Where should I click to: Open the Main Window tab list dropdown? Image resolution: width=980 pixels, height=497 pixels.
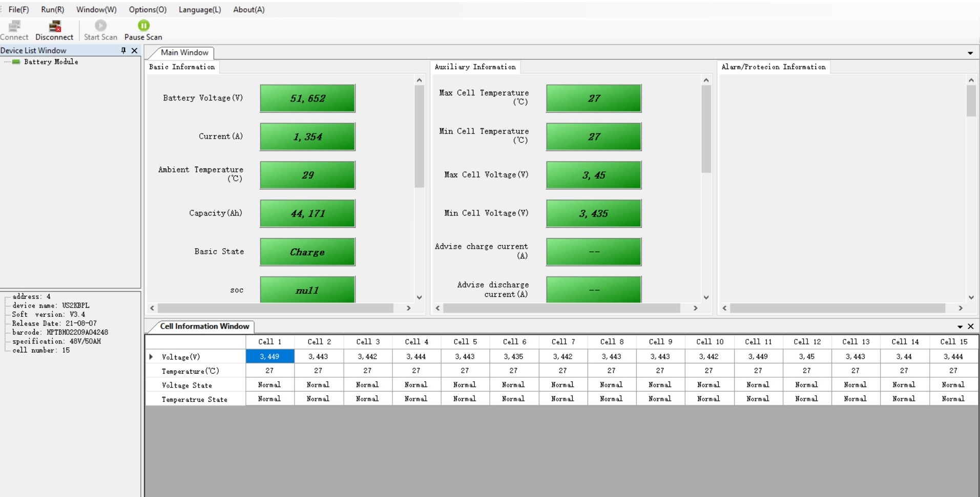[x=970, y=53]
